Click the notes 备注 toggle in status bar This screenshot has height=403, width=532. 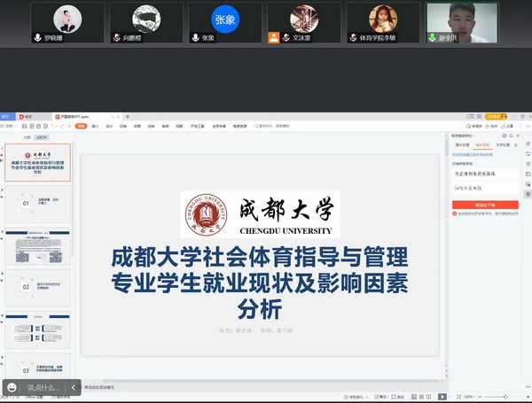[380, 397]
